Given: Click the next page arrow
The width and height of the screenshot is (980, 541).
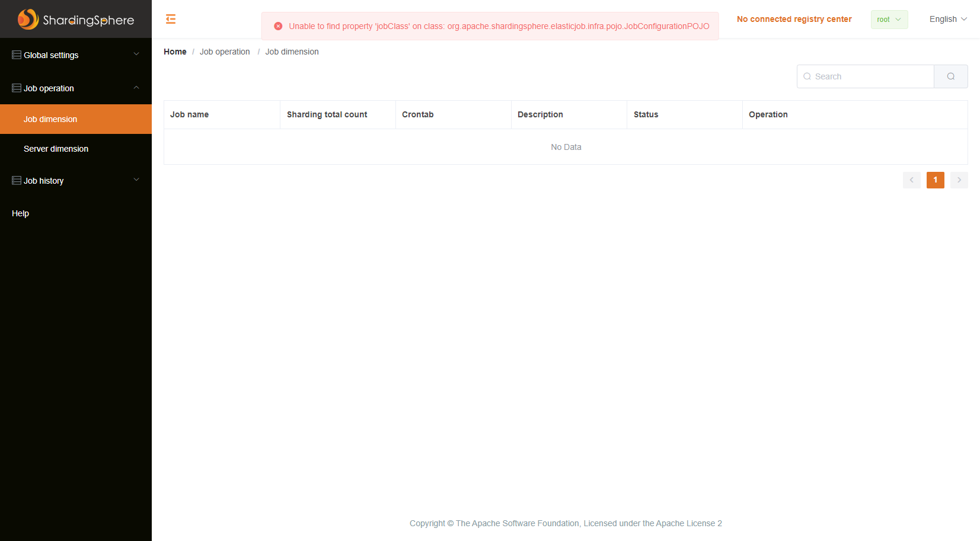Looking at the screenshot, I should 959,180.
